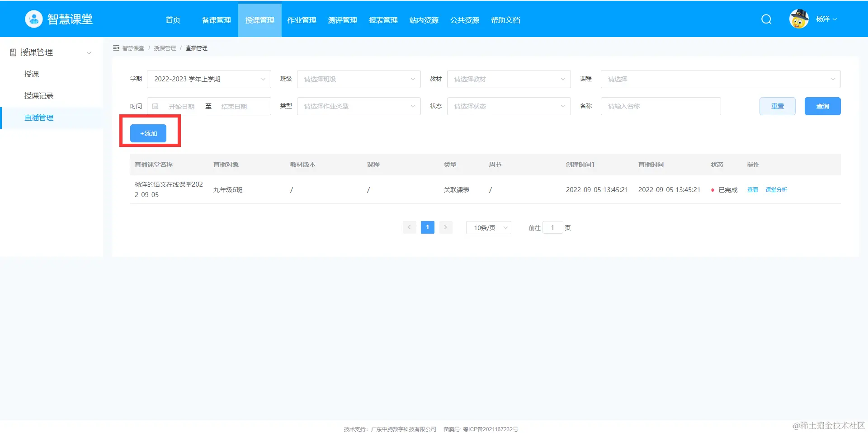This screenshot has height=433, width=868.
Task: Click the user avatar picture
Action: click(799, 19)
